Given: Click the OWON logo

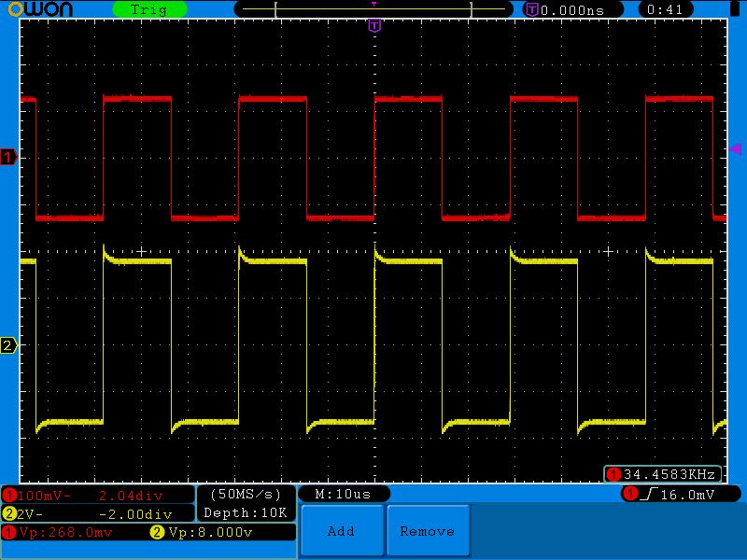Looking at the screenshot, I should coord(40,9).
